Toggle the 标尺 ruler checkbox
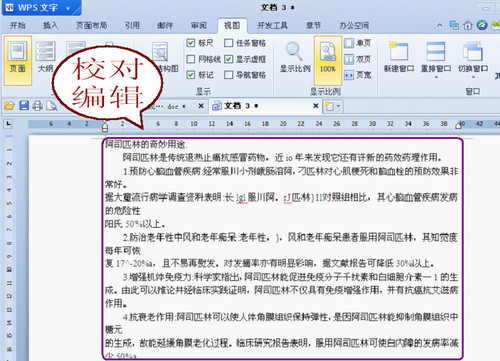Image resolution: width=500 pixels, height=361 pixels. (x=191, y=43)
